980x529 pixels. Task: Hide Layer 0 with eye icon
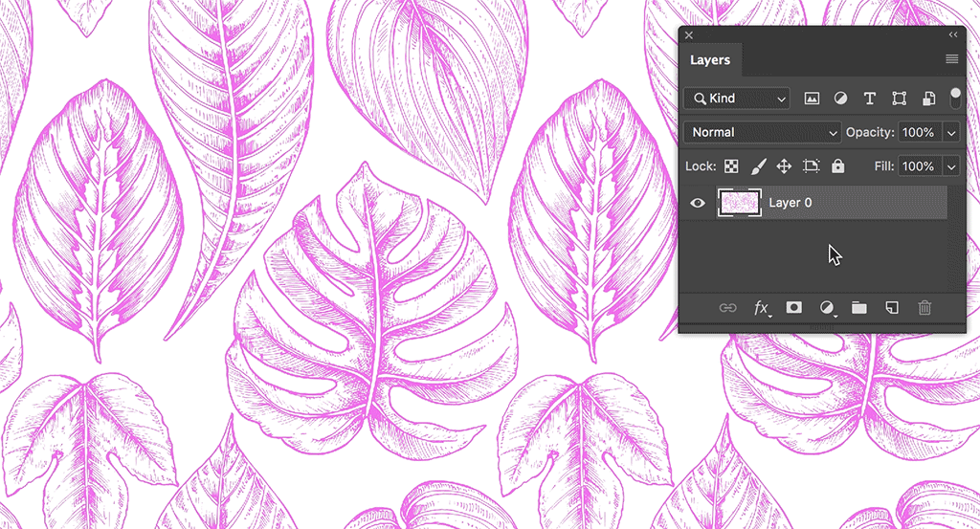click(x=699, y=203)
